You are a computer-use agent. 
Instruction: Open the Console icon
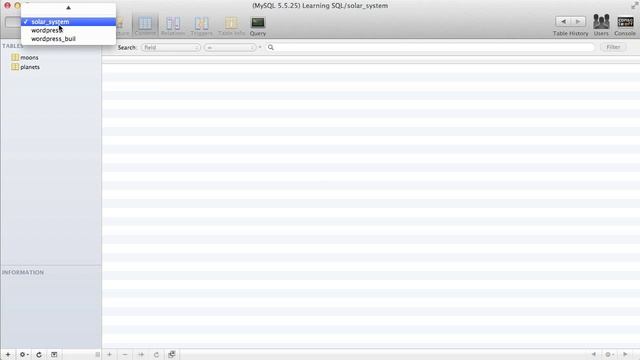(625, 25)
